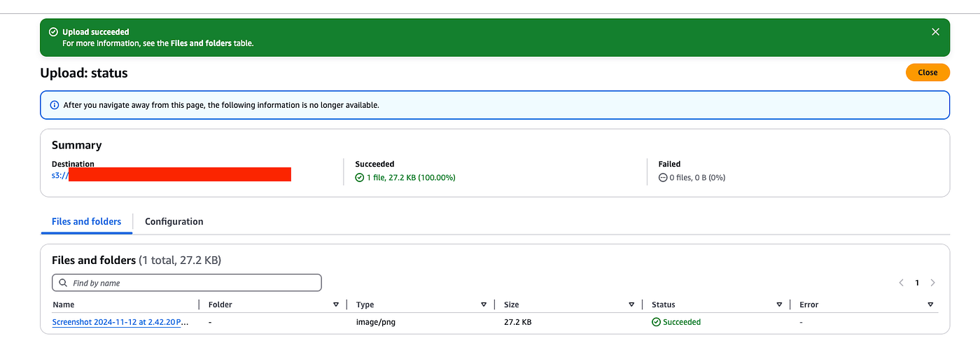Click the green check icon beside 1 file succeeded
This screenshot has height=355, width=980.
[360, 178]
